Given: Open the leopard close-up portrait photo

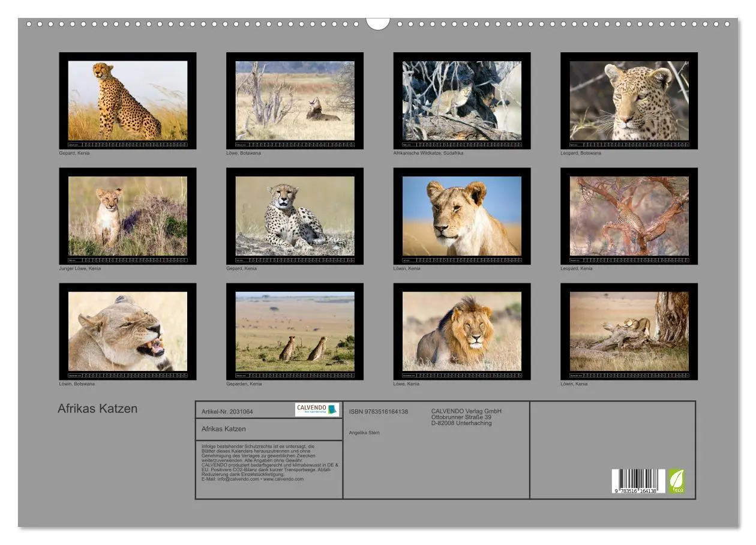Looking at the screenshot, I should 629,100.
